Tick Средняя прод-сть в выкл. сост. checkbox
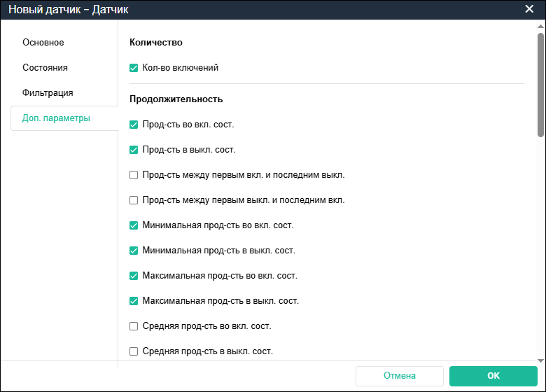 [x=134, y=351]
